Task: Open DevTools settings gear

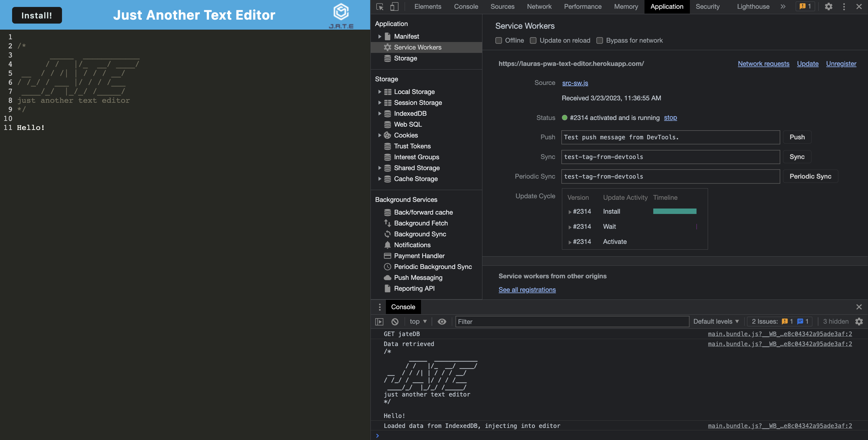Action: point(829,6)
